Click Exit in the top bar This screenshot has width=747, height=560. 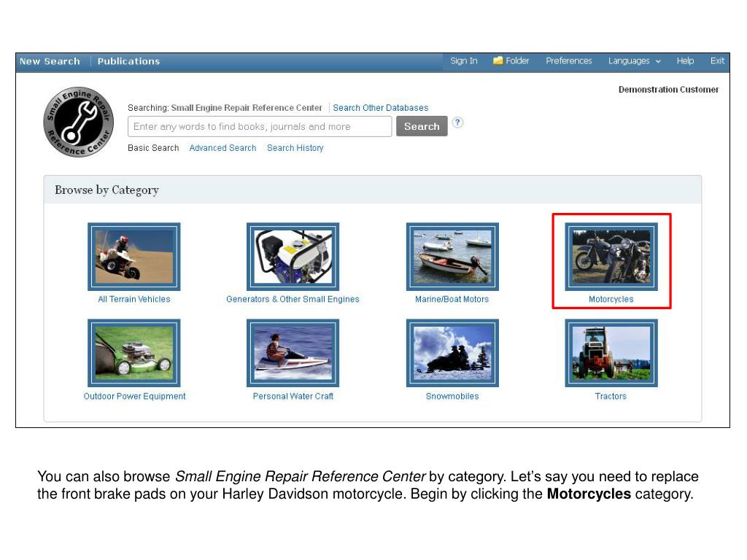[717, 61]
